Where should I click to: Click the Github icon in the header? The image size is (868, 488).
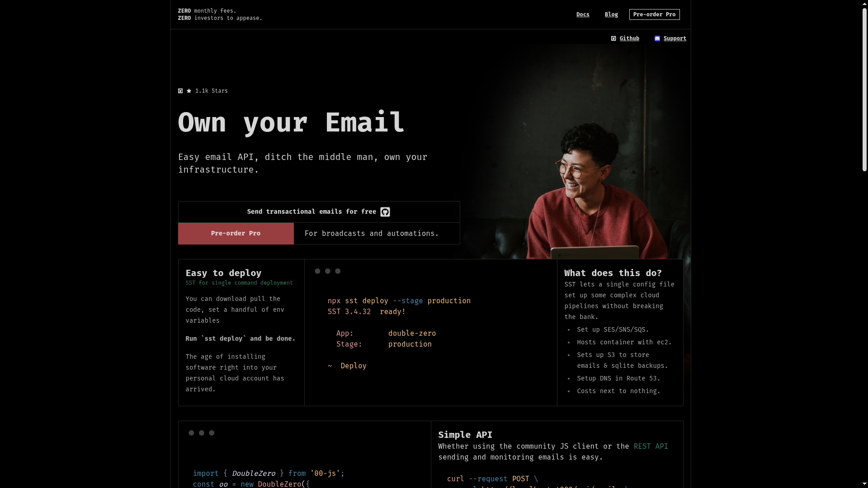pyautogui.click(x=613, y=38)
